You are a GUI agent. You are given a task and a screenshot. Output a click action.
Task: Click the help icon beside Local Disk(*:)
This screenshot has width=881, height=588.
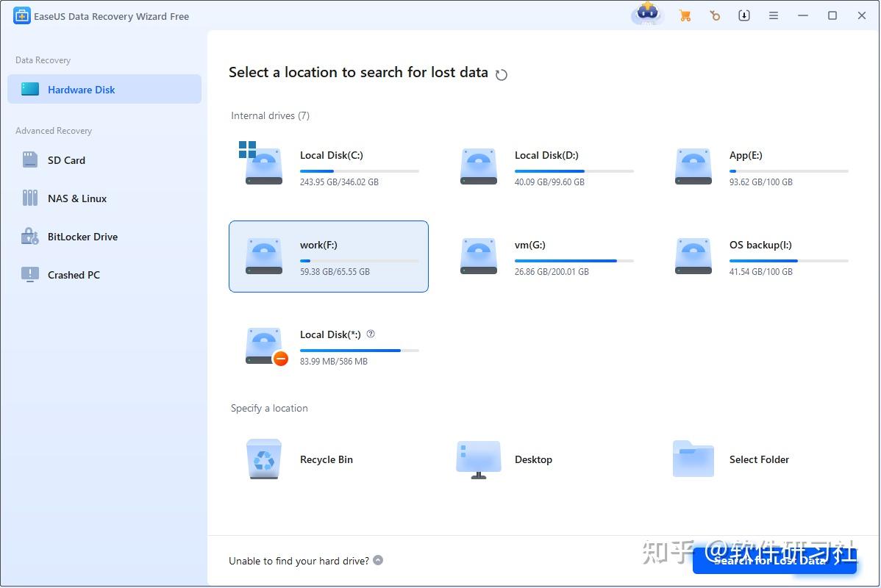(x=371, y=334)
